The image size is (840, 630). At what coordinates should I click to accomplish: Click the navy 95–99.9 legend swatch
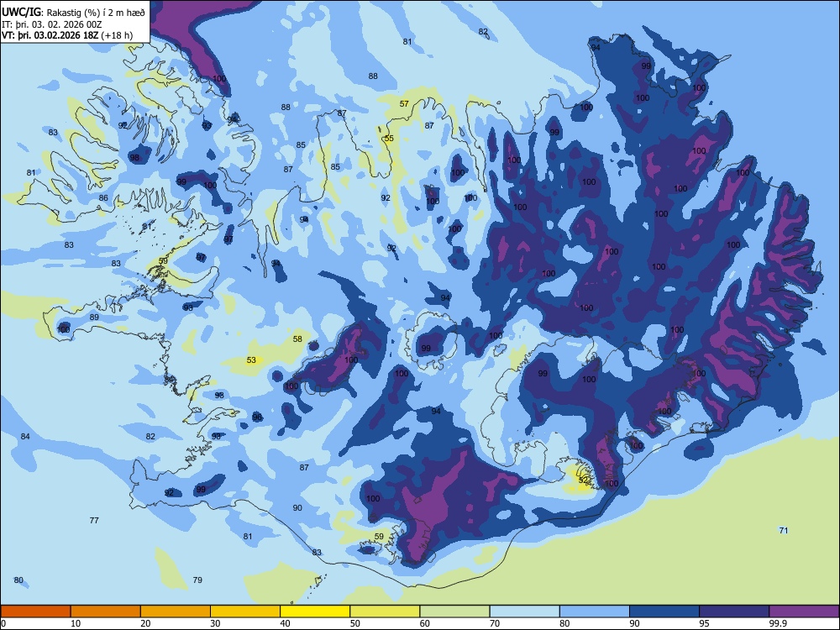pos(734,612)
